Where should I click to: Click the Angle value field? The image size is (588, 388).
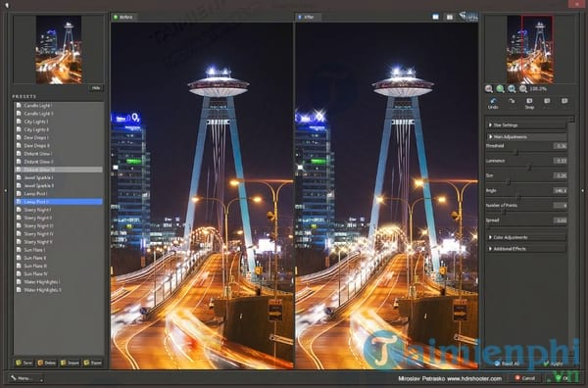click(x=560, y=190)
